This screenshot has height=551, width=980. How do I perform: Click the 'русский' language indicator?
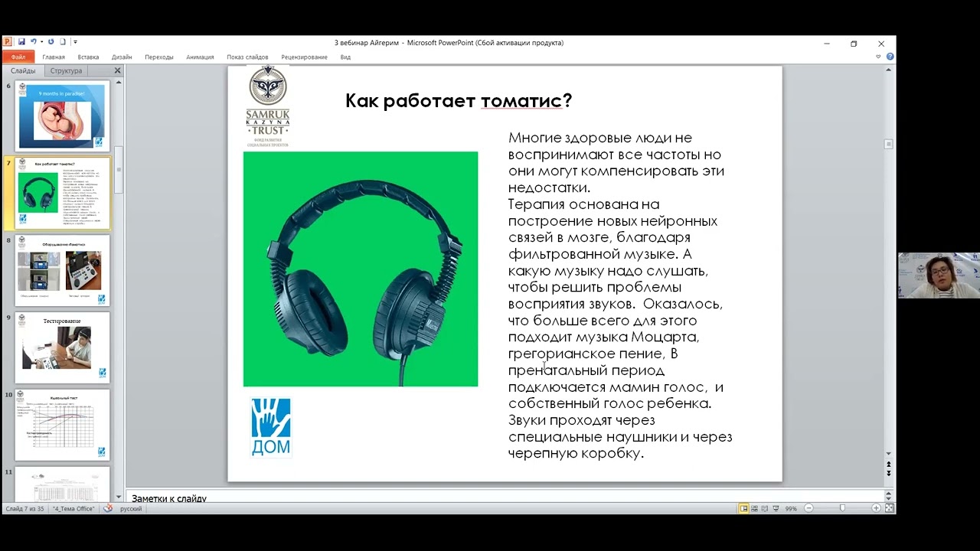click(131, 508)
